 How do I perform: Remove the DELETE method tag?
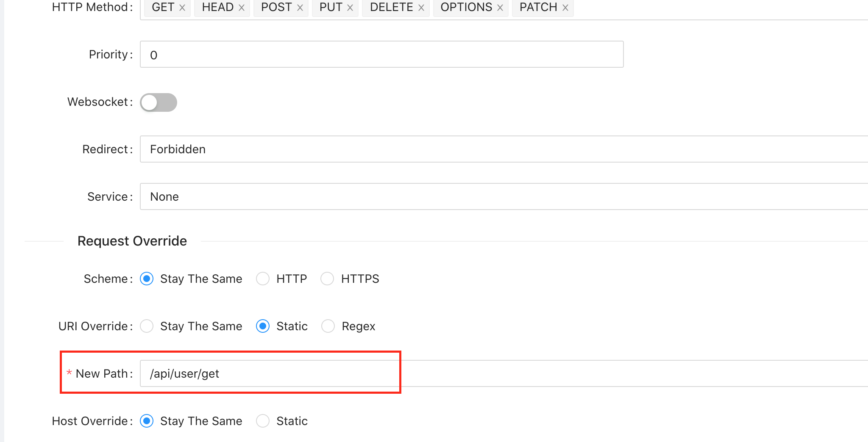tap(421, 7)
